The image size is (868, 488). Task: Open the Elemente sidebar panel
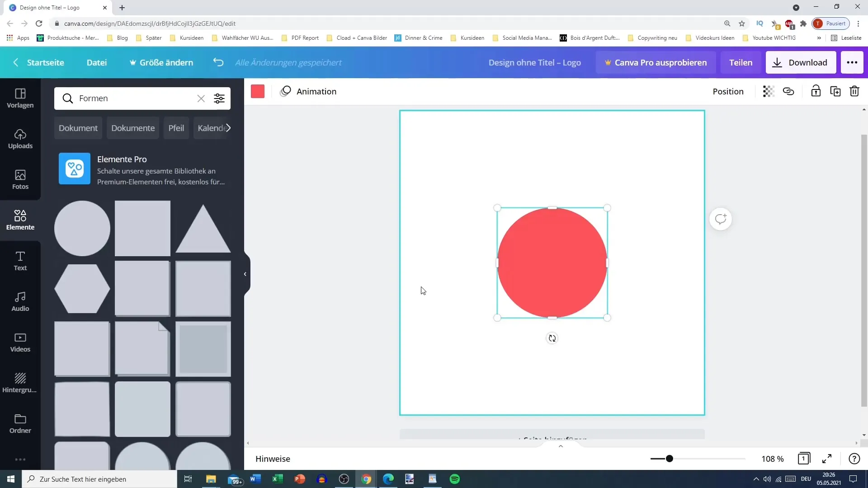coord(20,220)
